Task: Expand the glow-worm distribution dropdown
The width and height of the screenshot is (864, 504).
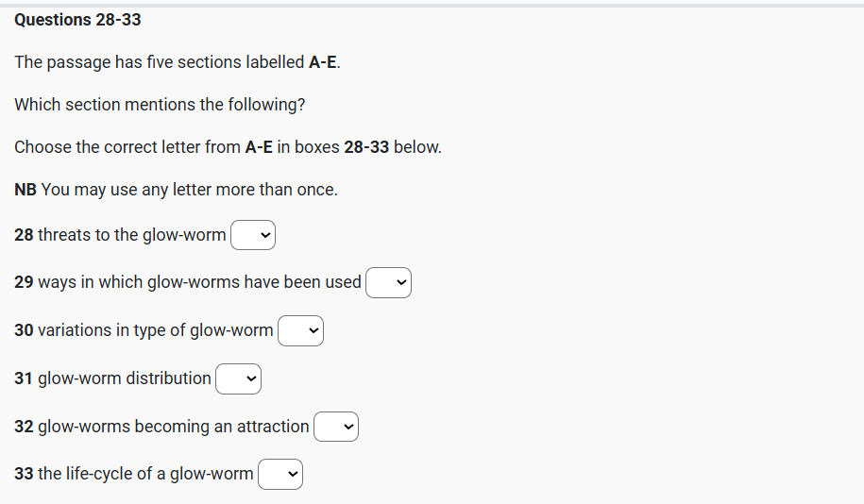Action: pos(238,378)
